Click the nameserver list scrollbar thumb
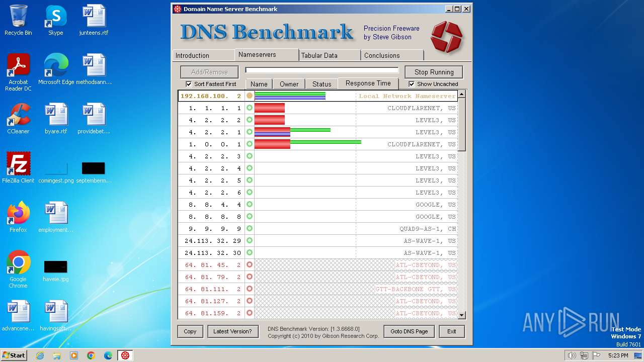The width and height of the screenshot is (644, 362). click(461, 124)
